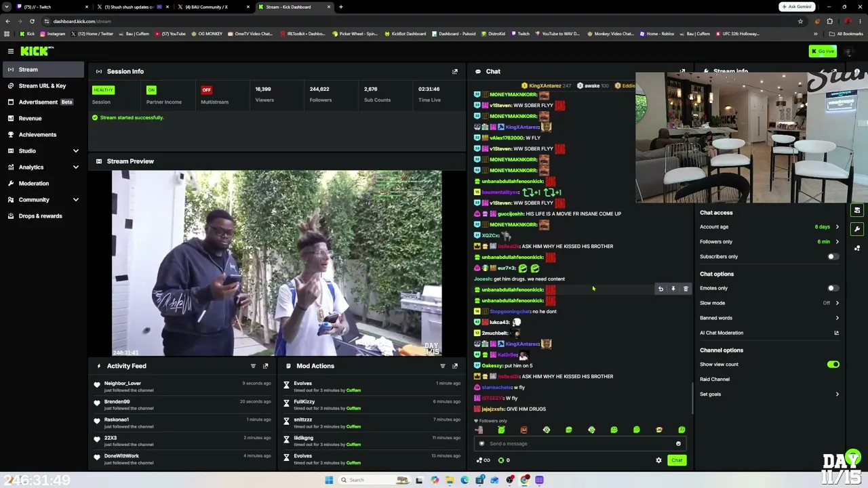Open the top icon in right rail
Screen dimensions: 868x488
[857, 211]
